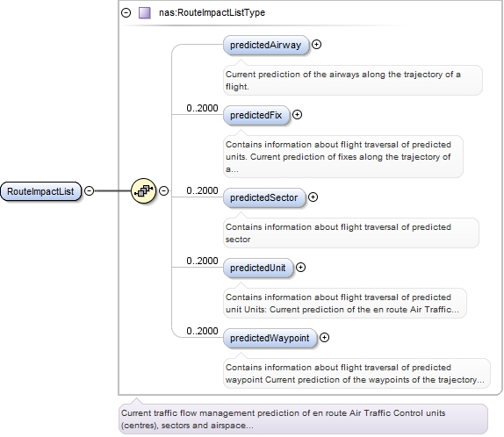
Task: Click the predictedSector description annotation
Action: [351, 233]
